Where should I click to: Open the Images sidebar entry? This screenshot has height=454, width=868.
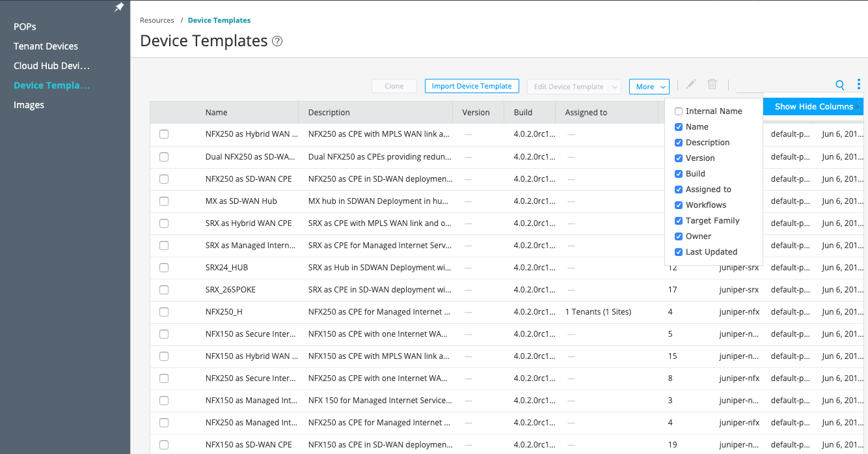[29, 104]
